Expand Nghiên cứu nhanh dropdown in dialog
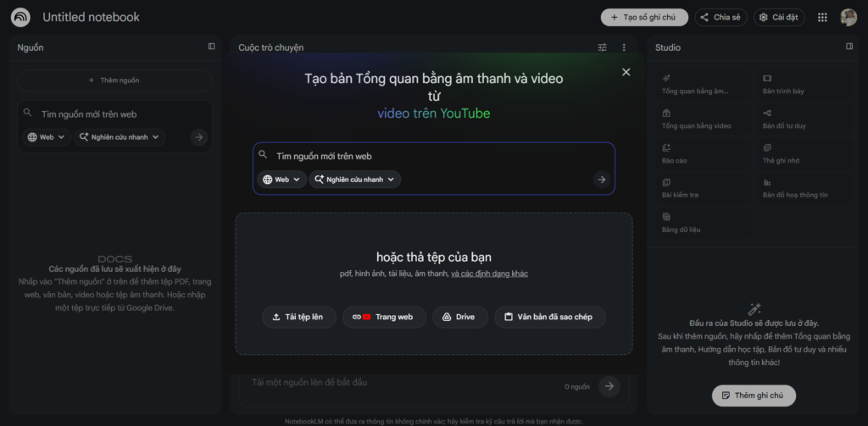Image resolution: width=868 pixels, height=426 pixels. 355,180
